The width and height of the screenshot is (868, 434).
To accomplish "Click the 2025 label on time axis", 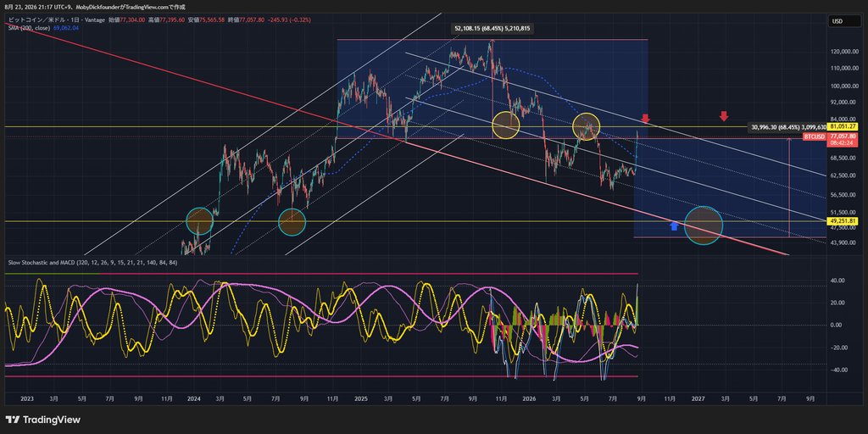I will [x=361, y=398].
